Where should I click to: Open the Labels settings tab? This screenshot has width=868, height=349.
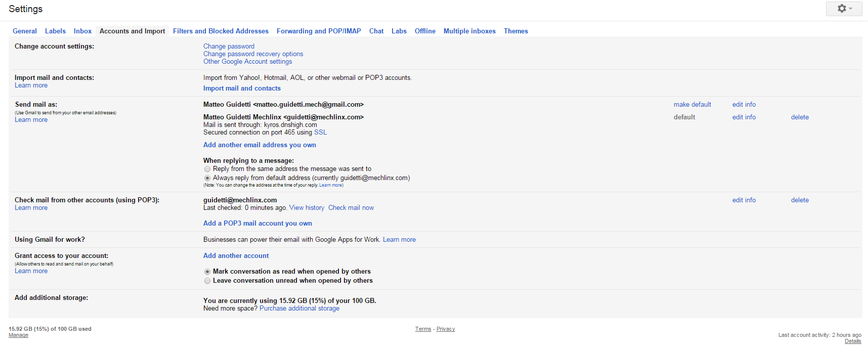tap(55, 31)
